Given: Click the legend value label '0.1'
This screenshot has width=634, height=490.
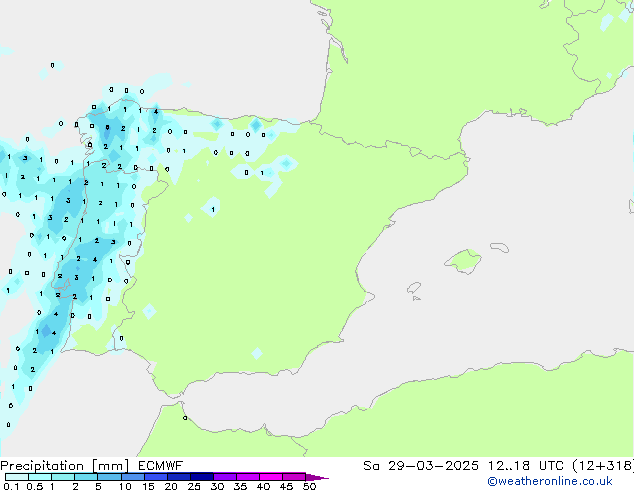Looking at the screenshot, I should (11, 486).
